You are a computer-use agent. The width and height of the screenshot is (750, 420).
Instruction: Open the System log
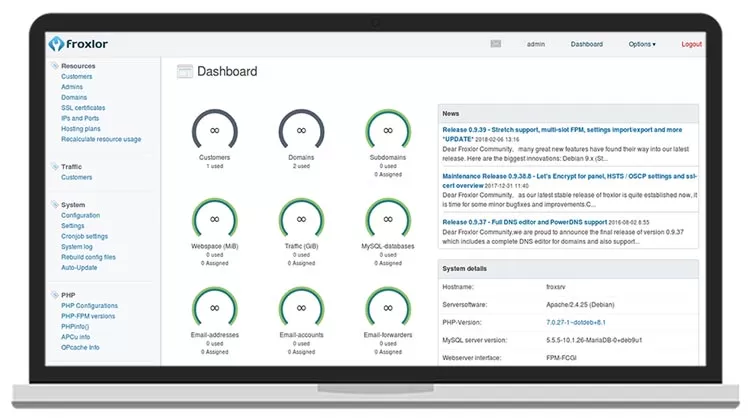point(77,247)
